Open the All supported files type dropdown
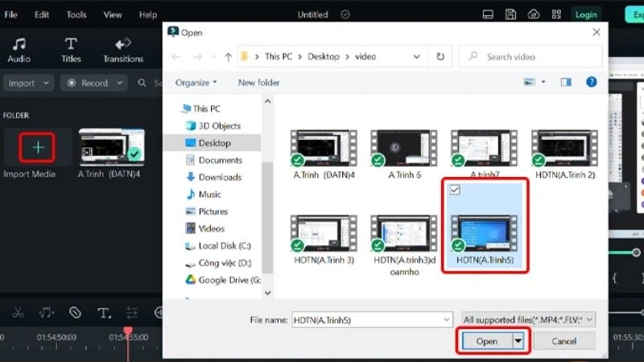Image resolution: width=644 pixels, height=362 pixels. (528, 319)
